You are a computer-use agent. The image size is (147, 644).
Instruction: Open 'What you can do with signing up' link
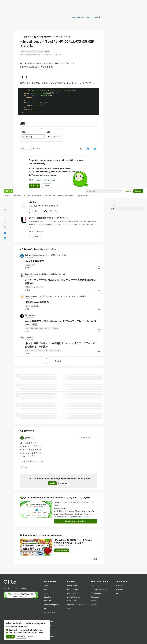[x=42, y=180]
